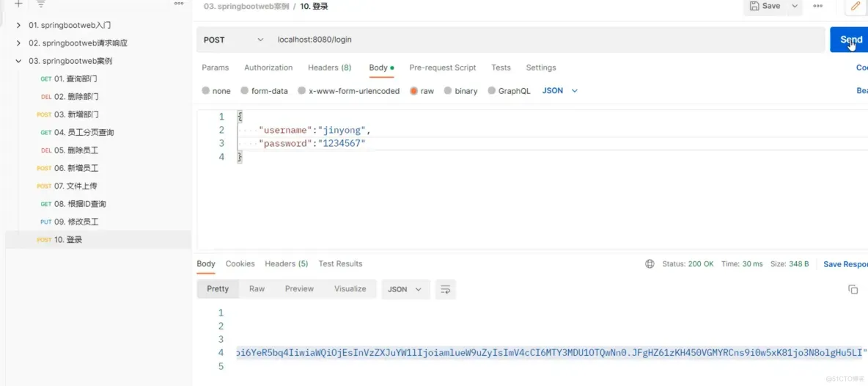The width and height of the screenshot is (868, 386).
Task: Open the POST method dropdown
Action: (234, 40)
